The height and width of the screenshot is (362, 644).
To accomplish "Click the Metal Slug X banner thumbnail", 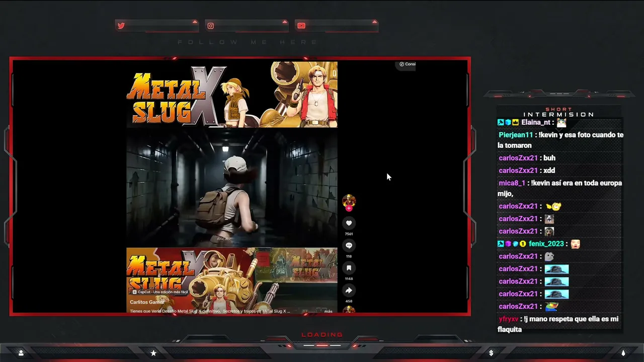I will point(232,95).
